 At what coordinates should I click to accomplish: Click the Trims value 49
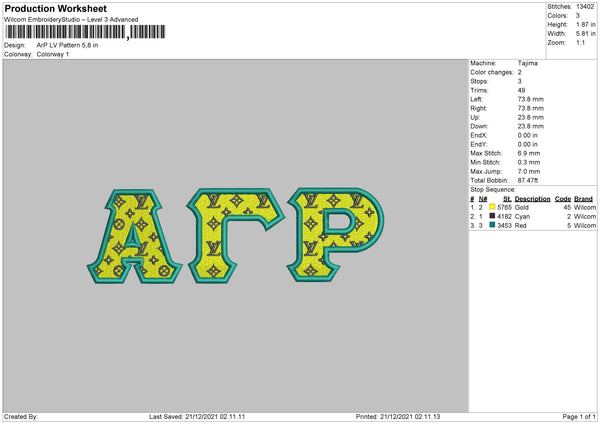[x=521, y=90]
